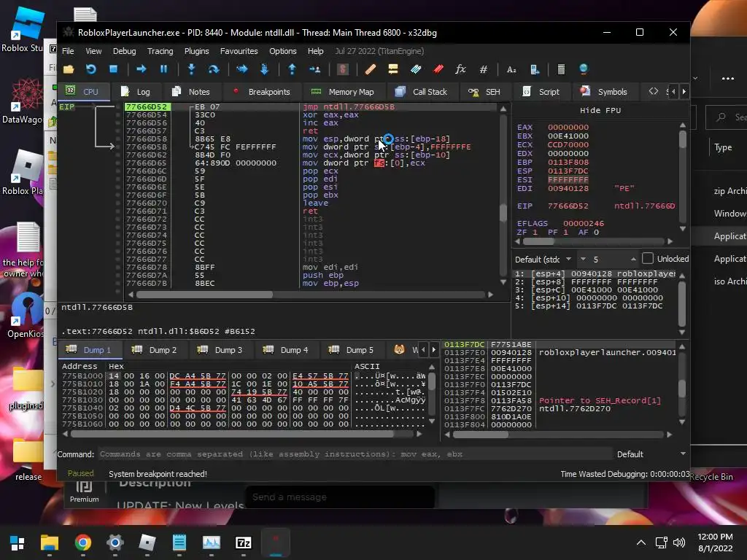
Task: Click the Hide FPU button
Action: point(600,111)
